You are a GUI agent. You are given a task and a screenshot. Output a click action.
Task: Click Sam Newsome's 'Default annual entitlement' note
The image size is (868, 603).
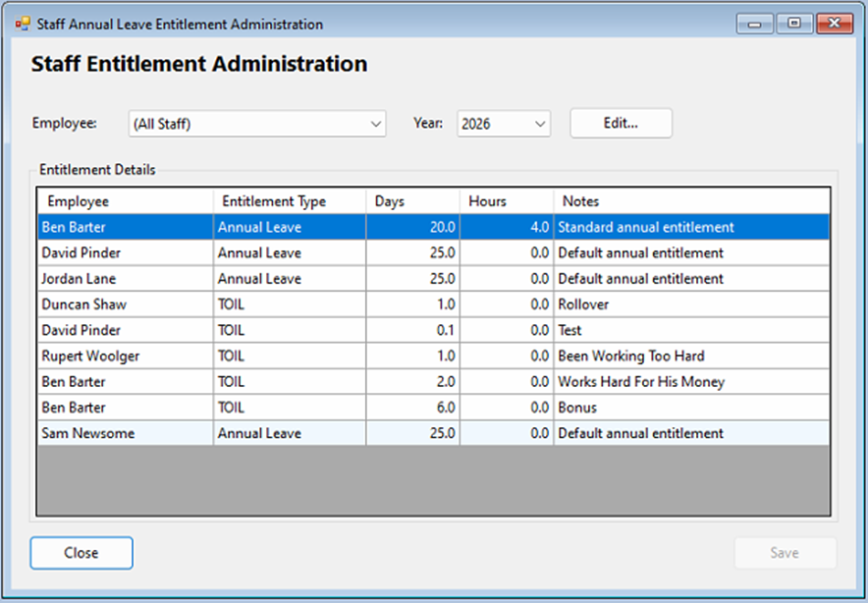click(x=691, y=433)
